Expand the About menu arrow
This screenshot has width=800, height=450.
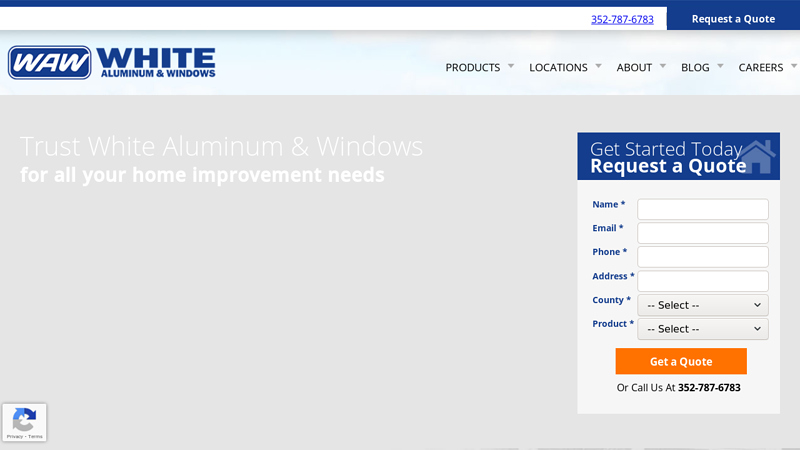tap(663, 66)
